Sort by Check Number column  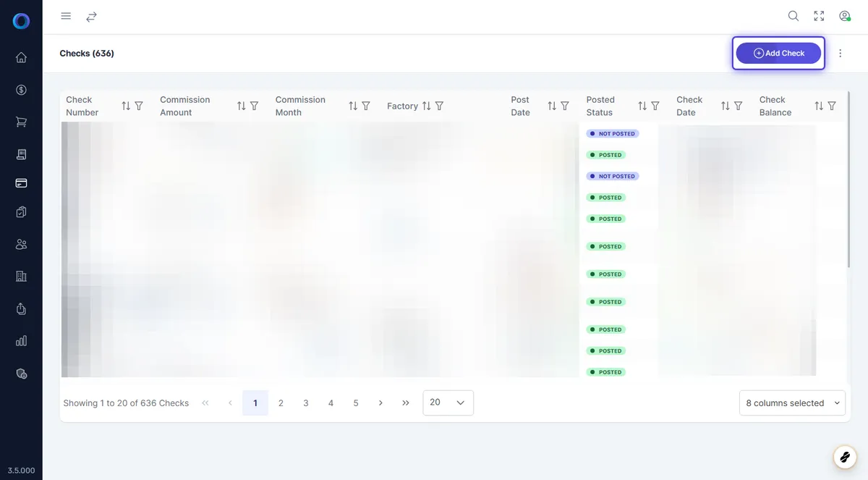[126, 106]
